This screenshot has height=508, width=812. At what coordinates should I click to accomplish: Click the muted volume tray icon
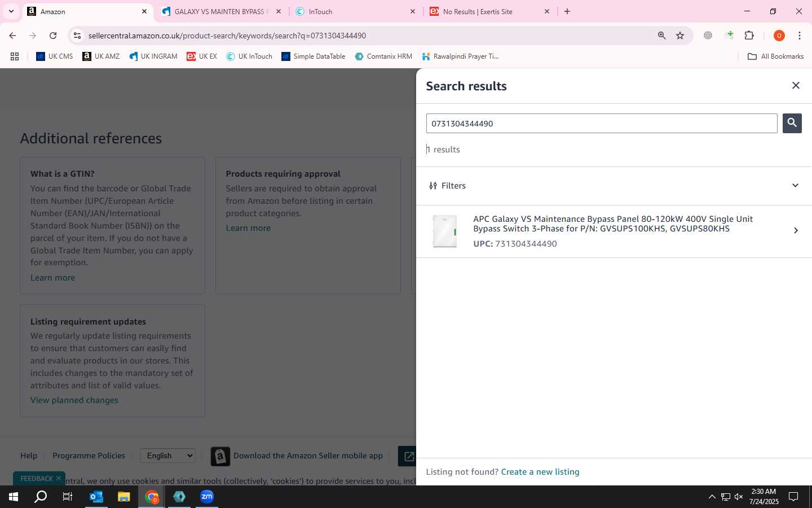739,497
